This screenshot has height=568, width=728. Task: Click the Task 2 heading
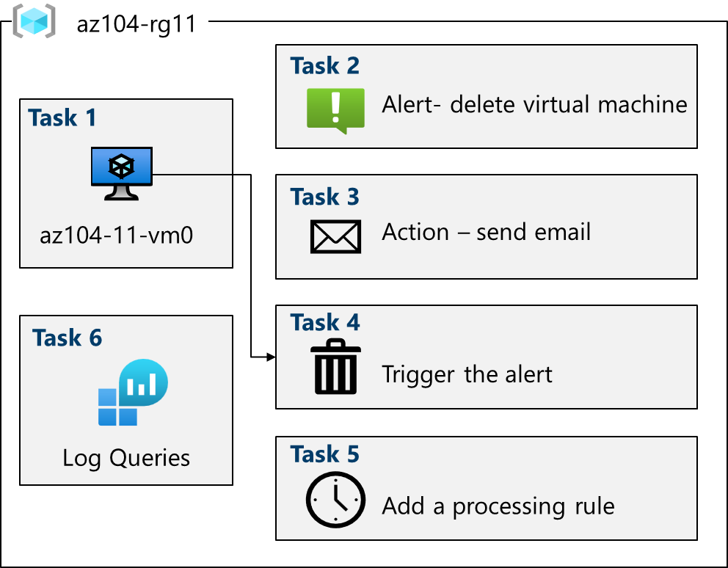tap(325, 66)
